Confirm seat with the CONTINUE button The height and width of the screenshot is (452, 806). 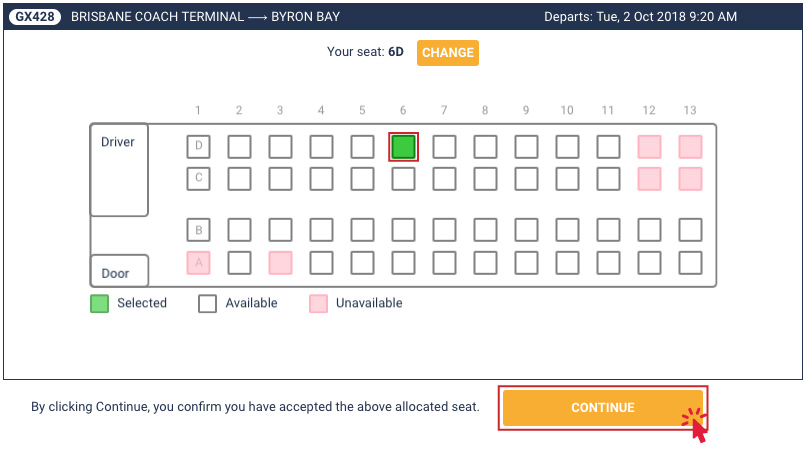[602, 408]
